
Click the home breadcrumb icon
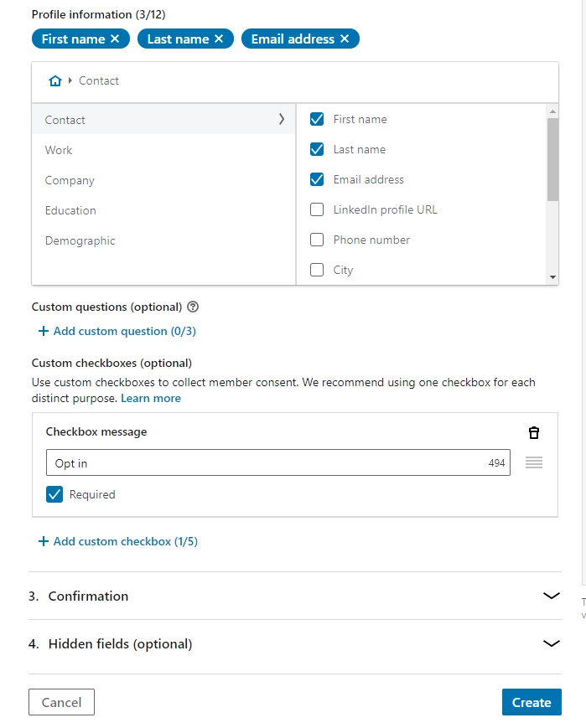pyautogui.click(x=55, y=81)
